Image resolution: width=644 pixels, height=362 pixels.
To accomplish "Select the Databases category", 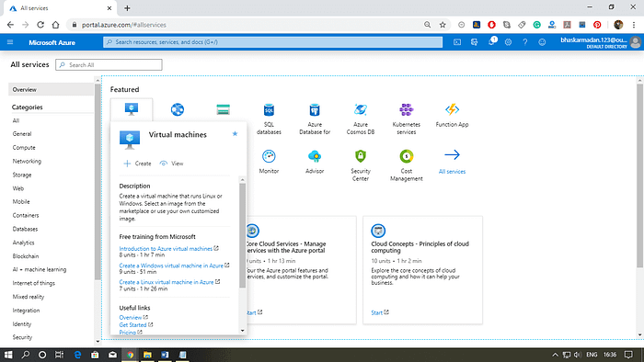I will [x=25, y=229].
